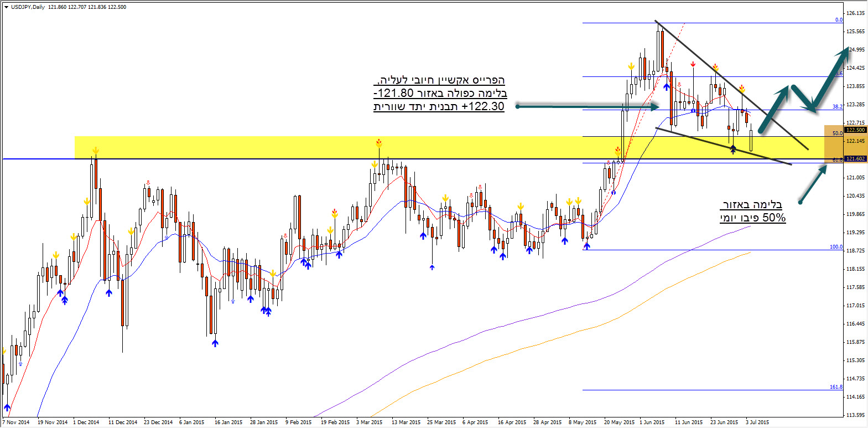
Task: Select the annotation line containing 122.30+
Action: tap(439, 106)
